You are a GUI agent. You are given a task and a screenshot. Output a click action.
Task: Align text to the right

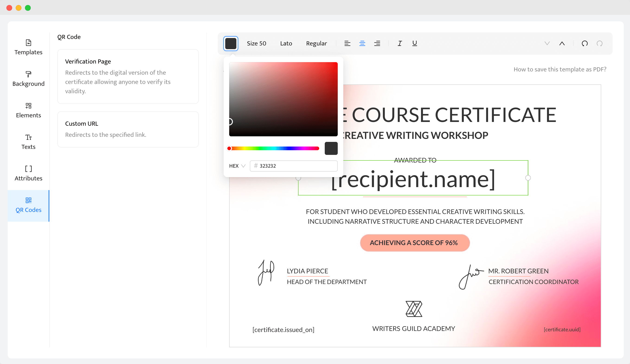coord(377,43)
